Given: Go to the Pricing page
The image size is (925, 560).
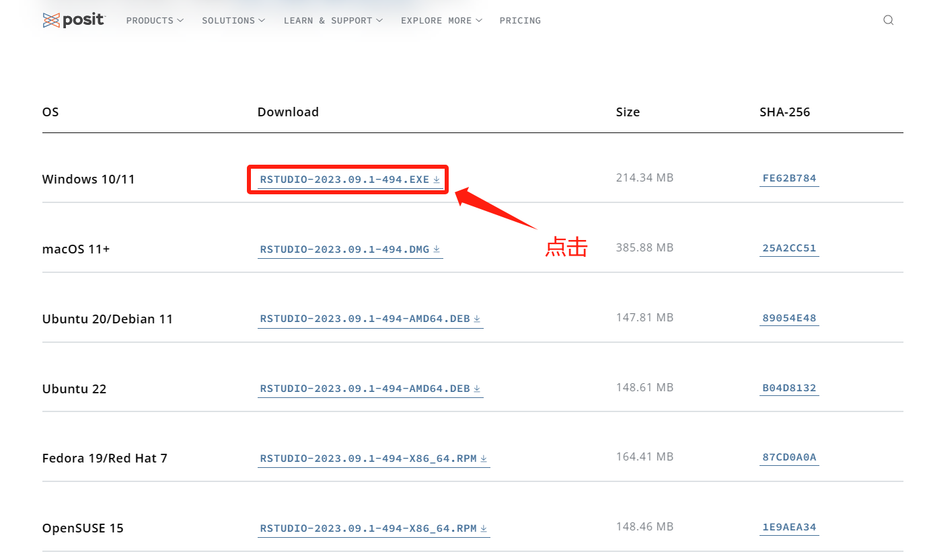Looking at the screenshot, I should [520, 21].
